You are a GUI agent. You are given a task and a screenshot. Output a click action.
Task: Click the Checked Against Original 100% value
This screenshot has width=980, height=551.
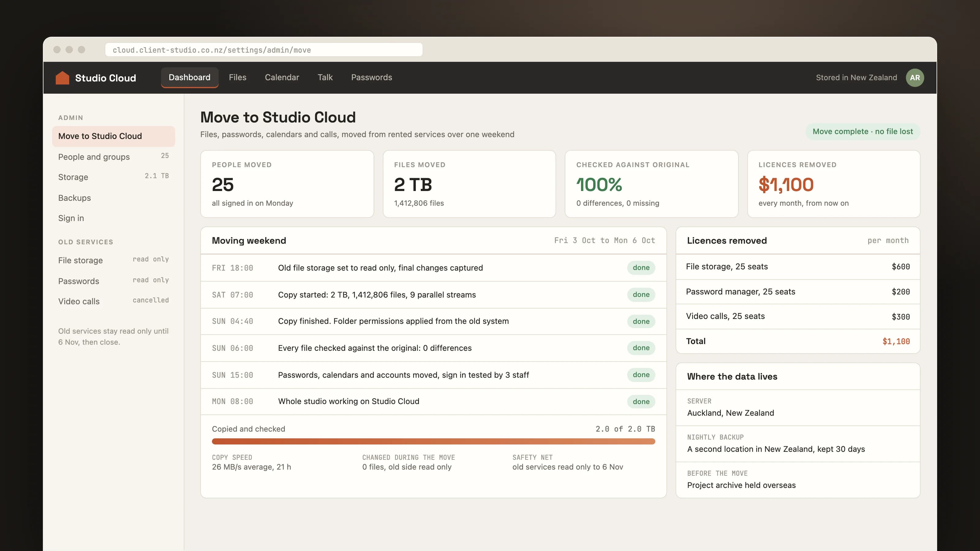(599, 185)
